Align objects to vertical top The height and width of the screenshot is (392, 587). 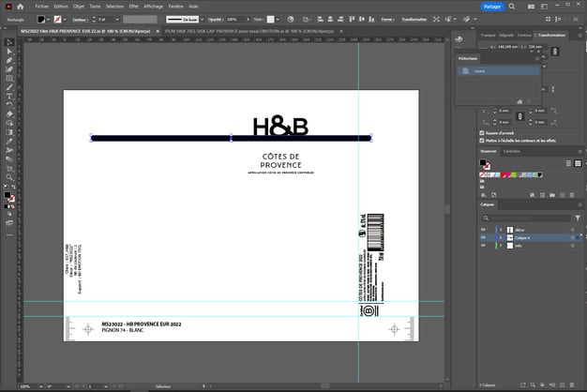(352, 20)
